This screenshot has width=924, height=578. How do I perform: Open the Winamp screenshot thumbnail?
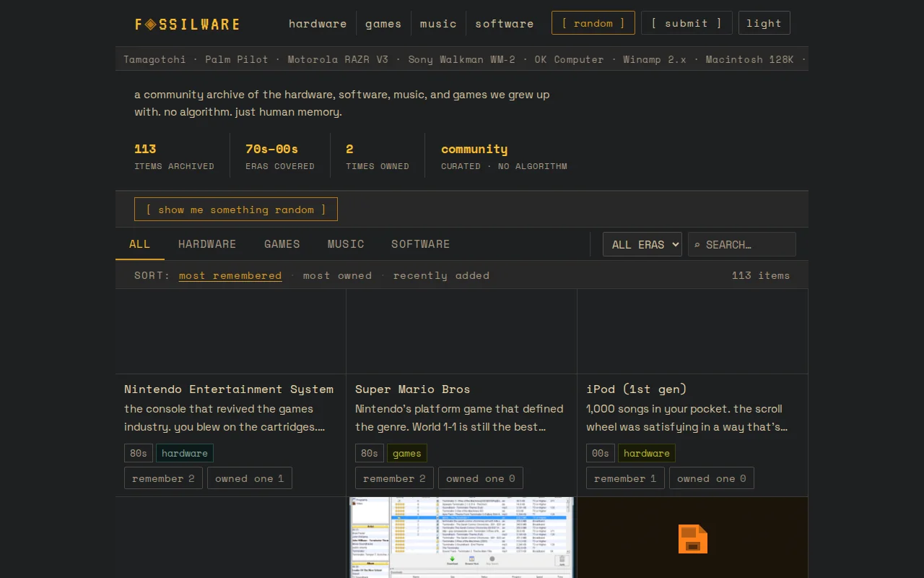461,538
